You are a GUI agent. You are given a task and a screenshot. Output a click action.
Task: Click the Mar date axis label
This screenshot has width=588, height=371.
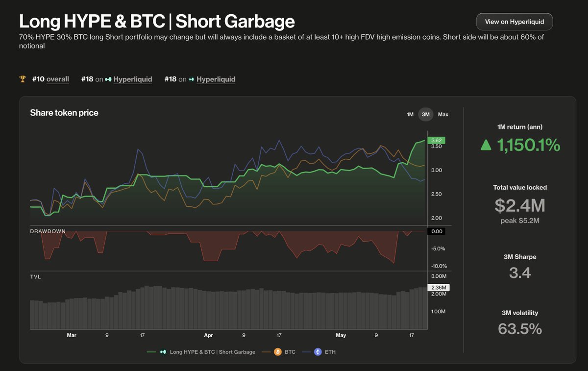pos(72,335)
